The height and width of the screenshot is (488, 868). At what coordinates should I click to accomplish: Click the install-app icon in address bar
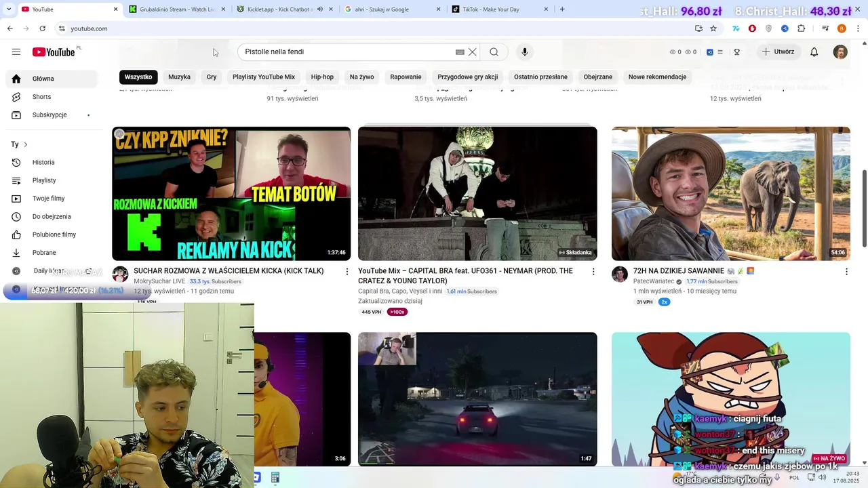tap(698, 28)
